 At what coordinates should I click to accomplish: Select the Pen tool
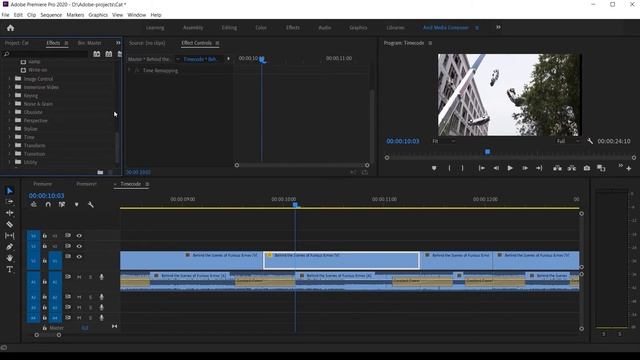pyautogui.click(x=9, y=247)
